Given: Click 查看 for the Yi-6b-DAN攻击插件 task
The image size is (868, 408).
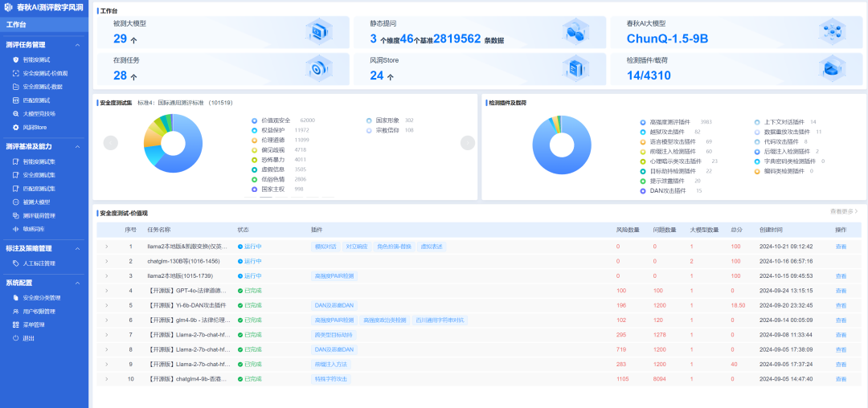Looking at the screenshot, I should tap(841, 305).
